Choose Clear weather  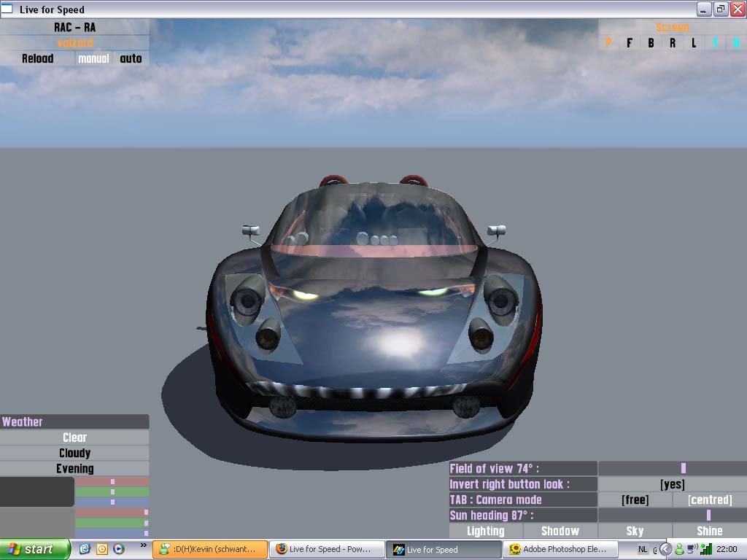(x=75, y=437)
